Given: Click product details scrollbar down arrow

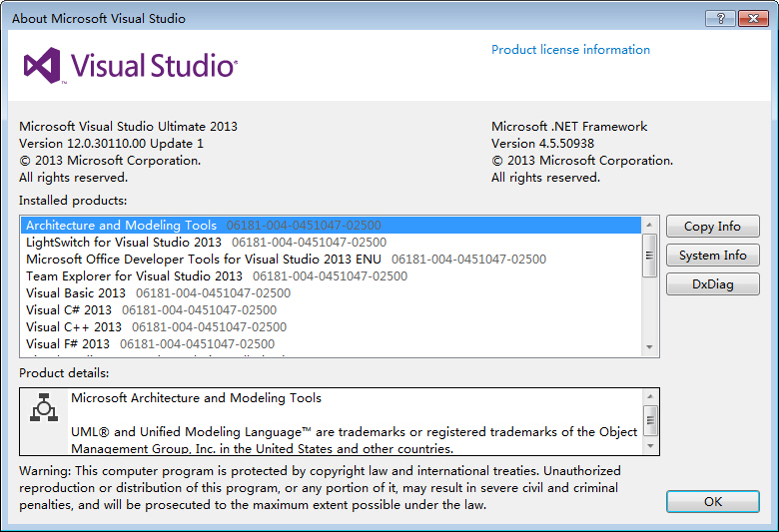Looking at the screenshot, I should tap(650, 446).
